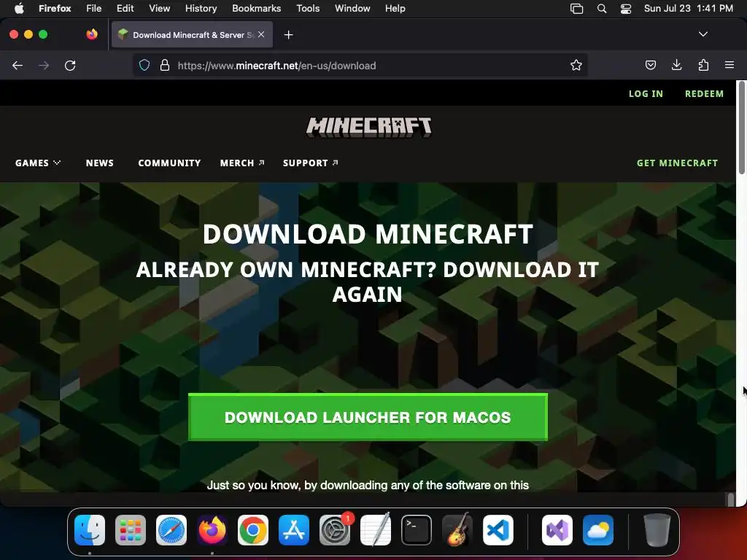The width and height of the screenshot is (747, 560).
Task: Click the Firefox icon in the Dock
Action: [x=212, y=530]
